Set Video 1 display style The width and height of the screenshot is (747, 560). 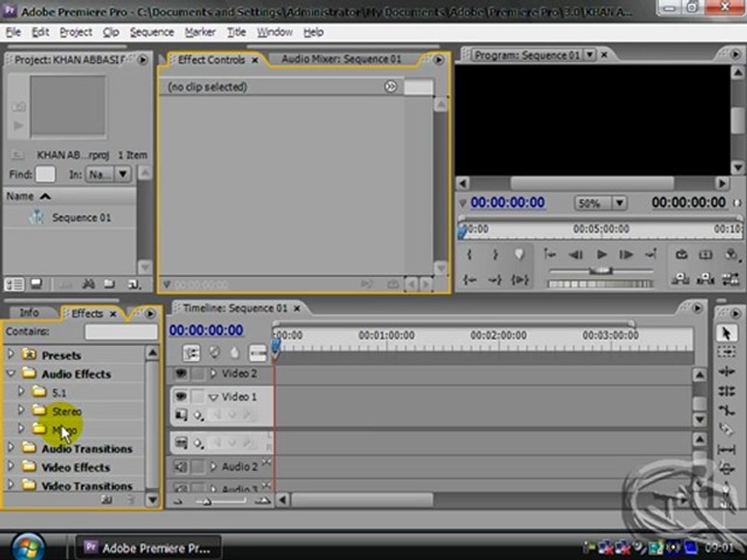pos(181,415)
